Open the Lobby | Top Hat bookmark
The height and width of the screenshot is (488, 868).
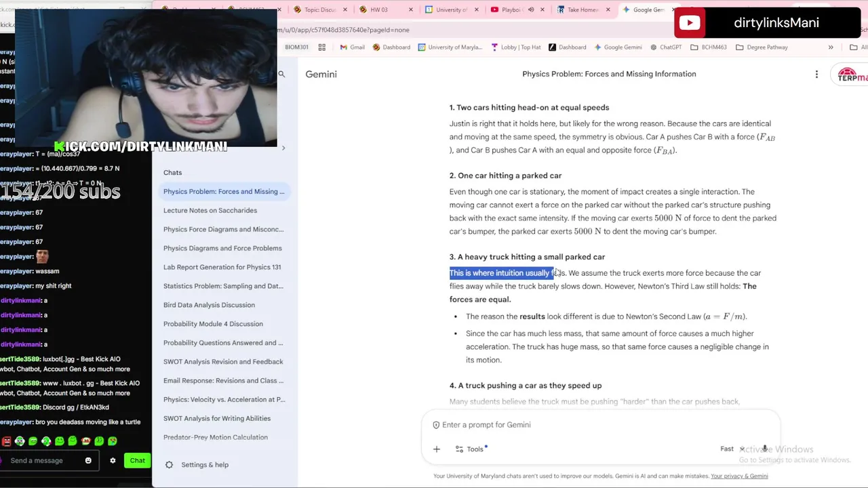click(x=515, y=47)
